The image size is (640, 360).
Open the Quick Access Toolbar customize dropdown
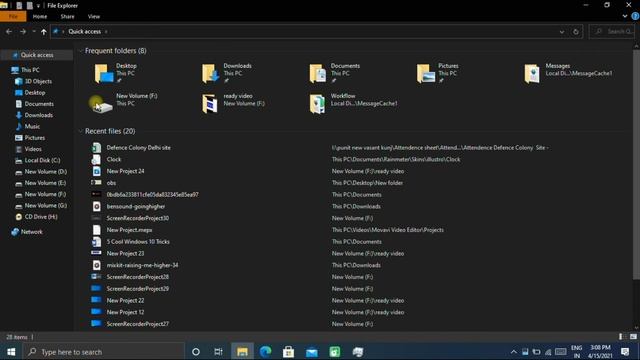tap(38, 6)
